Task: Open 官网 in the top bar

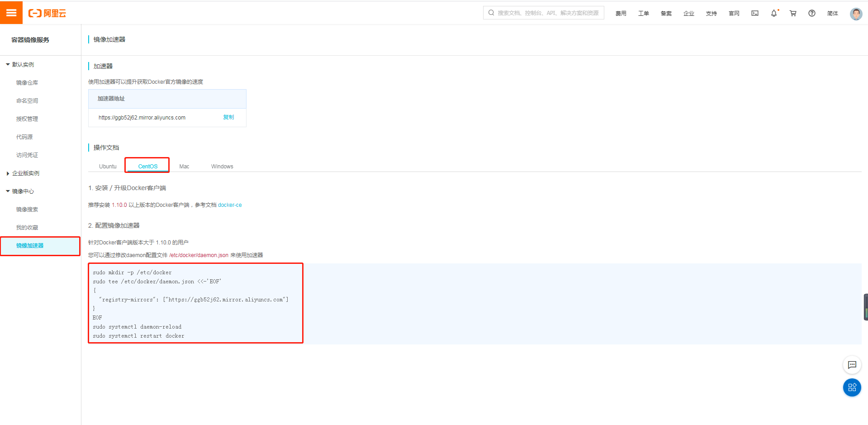Action: point(734,14)
